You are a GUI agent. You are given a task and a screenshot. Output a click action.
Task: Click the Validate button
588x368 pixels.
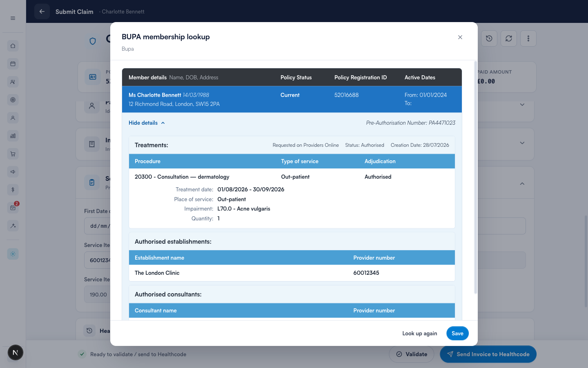(412, 354)
